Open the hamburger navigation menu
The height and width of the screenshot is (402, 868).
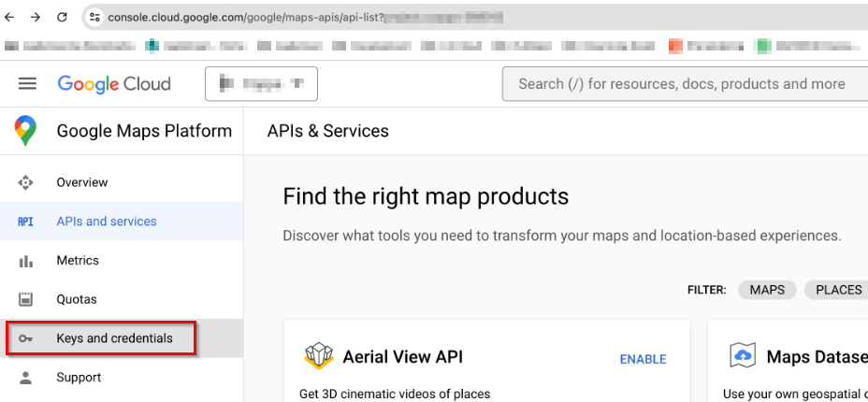[x=28, y=84]
